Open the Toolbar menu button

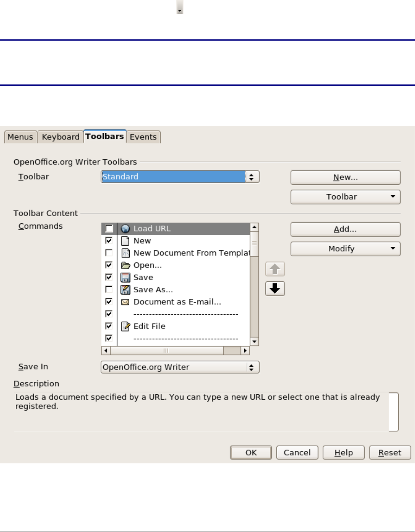pyautogui.click(x=345, y=197)
